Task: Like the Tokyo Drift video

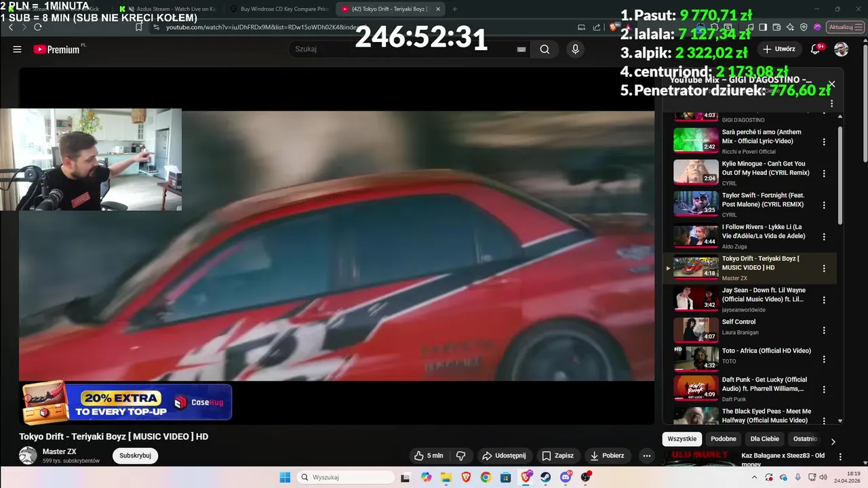Action: 429,455
